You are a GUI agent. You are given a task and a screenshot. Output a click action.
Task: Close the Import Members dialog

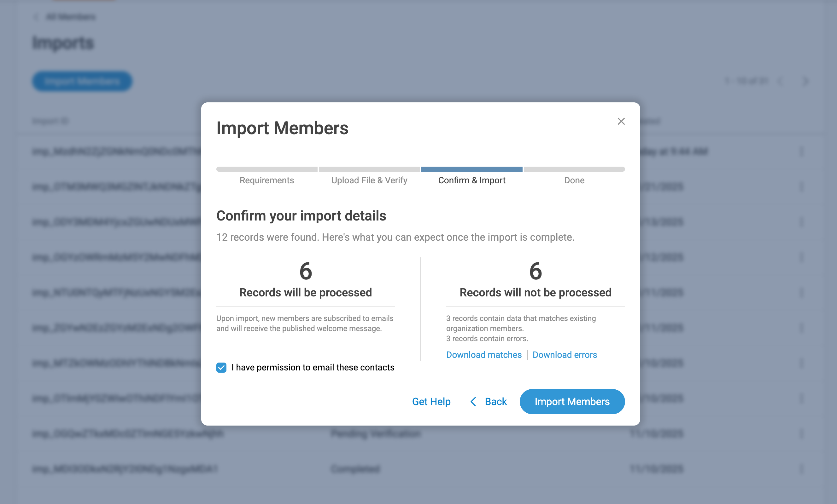(621, 121)
